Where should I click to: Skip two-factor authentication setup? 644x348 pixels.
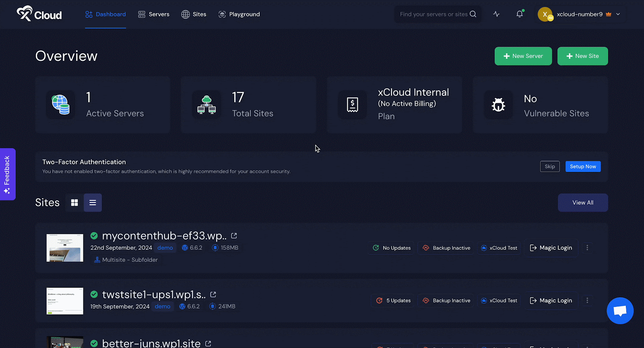click(550, 166)
